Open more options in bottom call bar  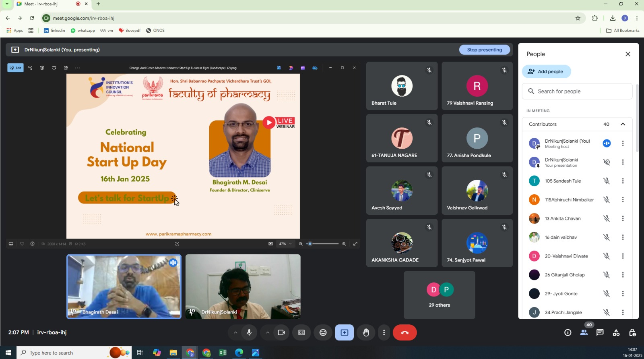tap(384, 332)
